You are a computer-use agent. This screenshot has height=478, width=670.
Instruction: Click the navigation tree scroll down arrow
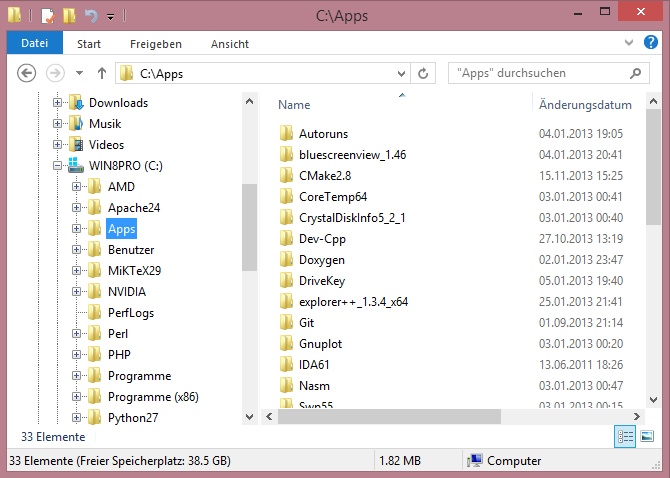click(x=250, y=416)
